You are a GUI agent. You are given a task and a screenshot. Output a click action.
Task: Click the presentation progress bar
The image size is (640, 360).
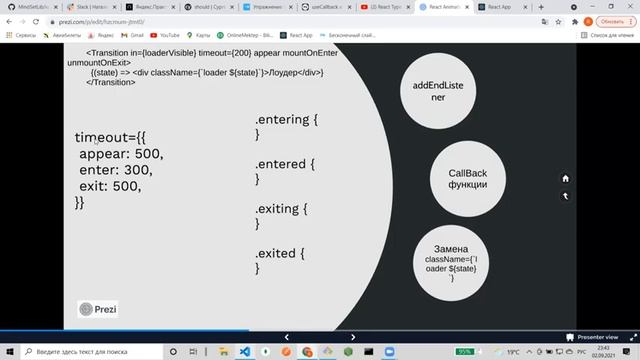coord(320,330)
